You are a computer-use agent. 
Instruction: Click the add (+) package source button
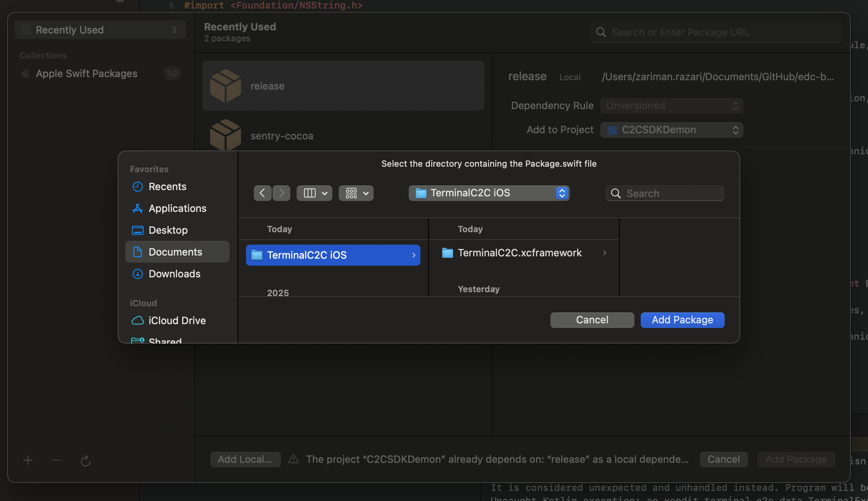click(x=28, y=460)
